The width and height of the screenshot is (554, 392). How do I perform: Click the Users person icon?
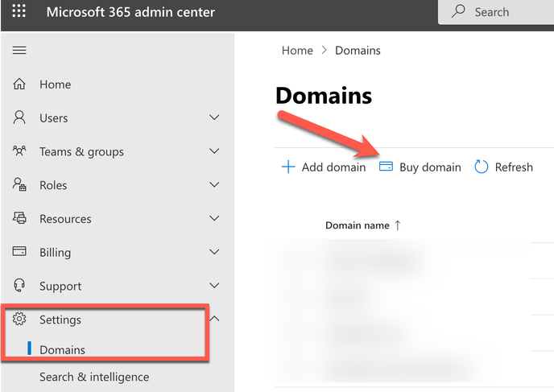[x=19, y=118]
